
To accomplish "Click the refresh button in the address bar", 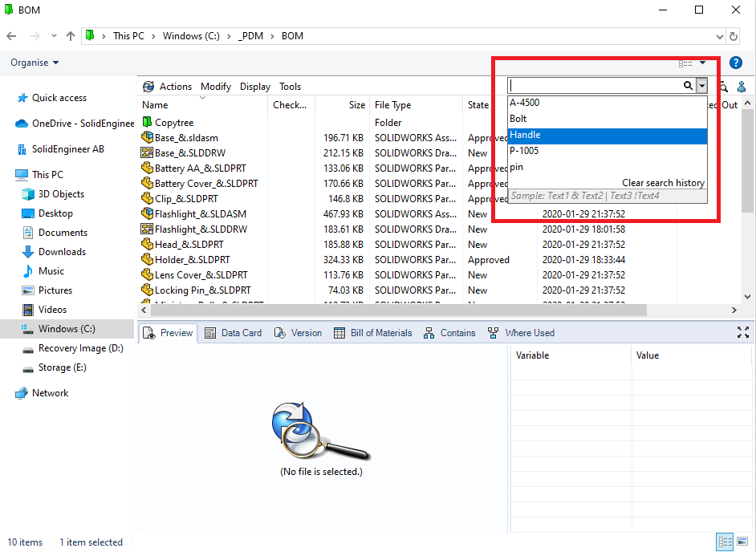I will [x=733, y=36].
